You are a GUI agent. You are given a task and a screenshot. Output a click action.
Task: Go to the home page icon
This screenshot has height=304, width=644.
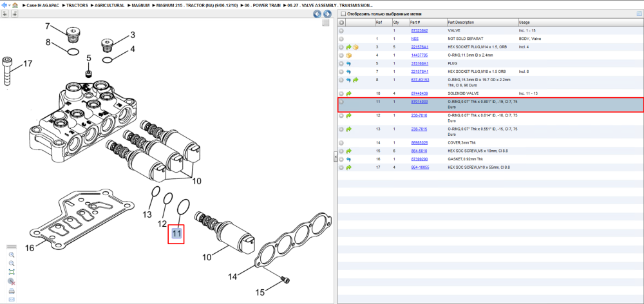point(15,5)
